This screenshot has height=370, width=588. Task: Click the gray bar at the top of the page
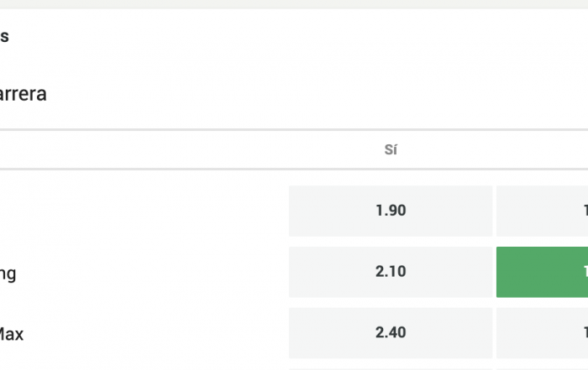point(294,3)
